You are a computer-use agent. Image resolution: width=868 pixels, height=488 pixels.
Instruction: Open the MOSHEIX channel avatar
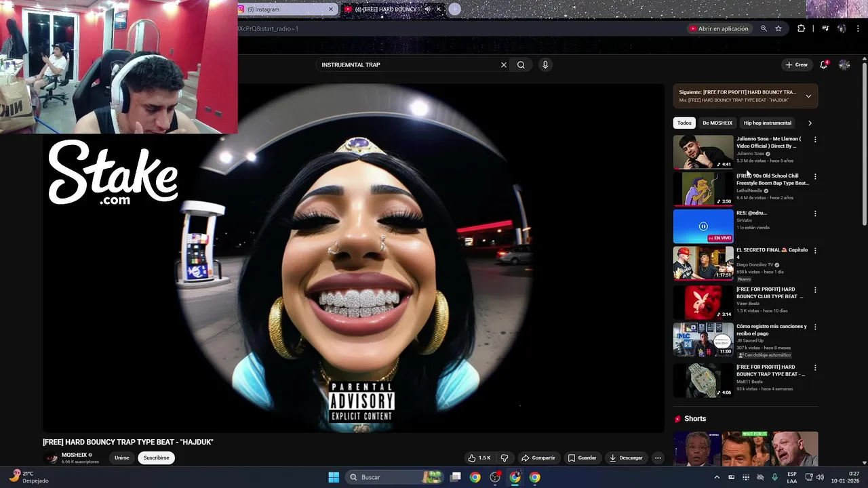pos(52,458)
